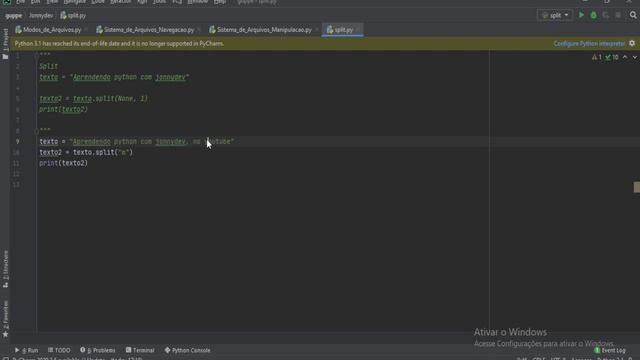This screenshot has width=640, height=360.
Task: Click the yellow warning stripe on right scrollbar
Action: 636,187
